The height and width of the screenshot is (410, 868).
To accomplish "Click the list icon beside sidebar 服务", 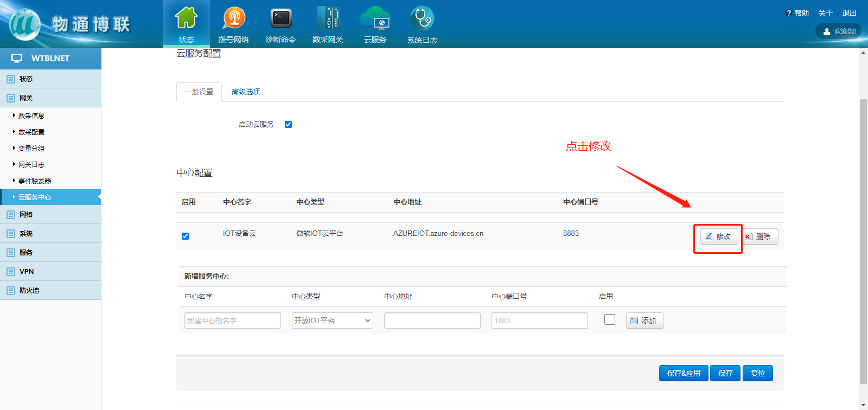I will coord(11,253).
